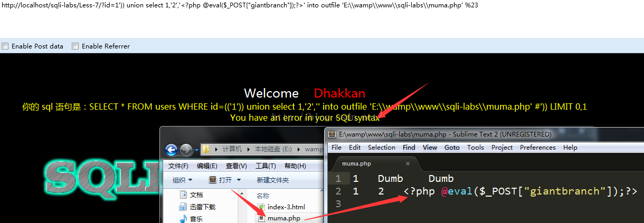The width and height of the screenshot is (644, 223).
Task: Open Explorer's 编辑(E) menu
Action: [x=207, y=166]
